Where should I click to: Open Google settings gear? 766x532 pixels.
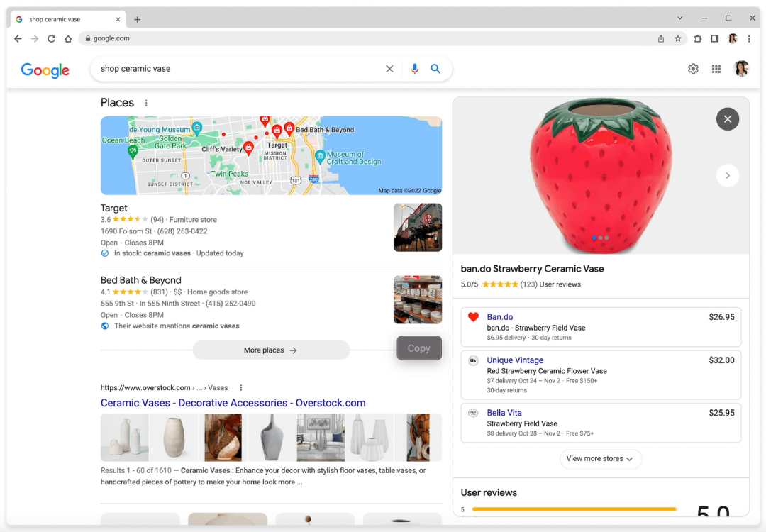(693, 69)
